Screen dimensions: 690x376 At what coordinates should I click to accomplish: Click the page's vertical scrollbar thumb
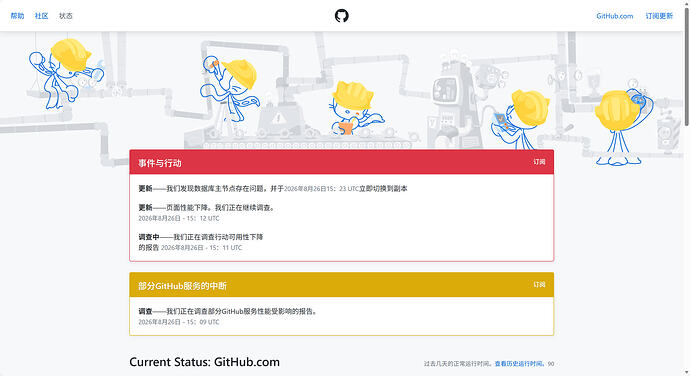click(x=686, y=66)
